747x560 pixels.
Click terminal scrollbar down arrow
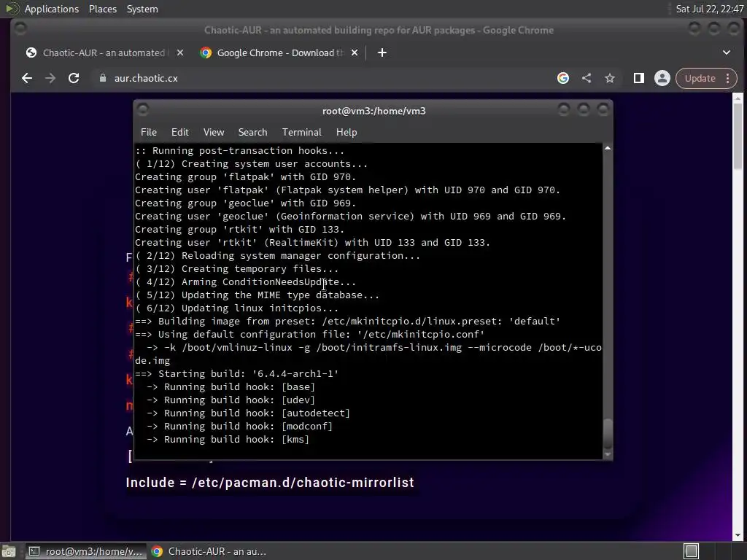(608, 455)
